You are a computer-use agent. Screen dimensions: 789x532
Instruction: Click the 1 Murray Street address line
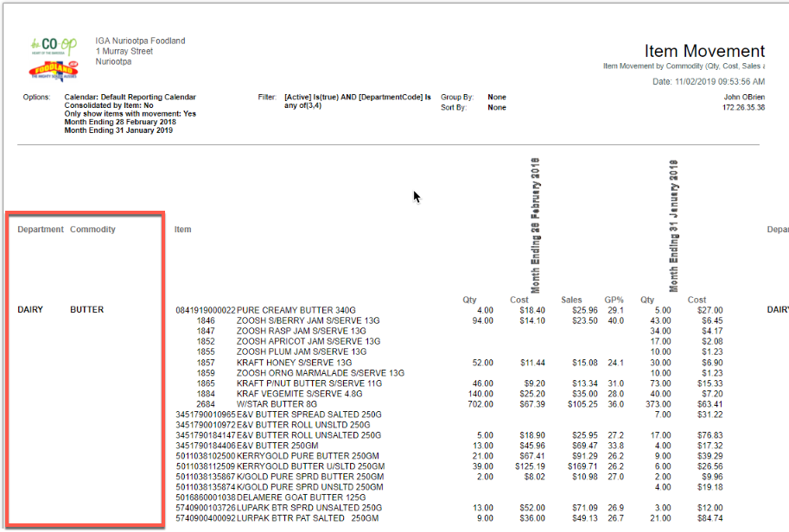(x=124, y=51)
